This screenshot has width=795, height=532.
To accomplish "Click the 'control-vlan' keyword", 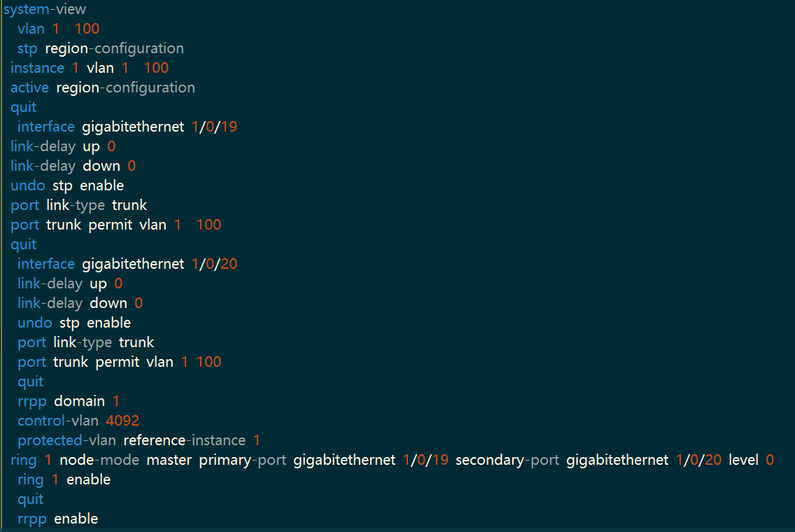I will [x=58, y=421].
